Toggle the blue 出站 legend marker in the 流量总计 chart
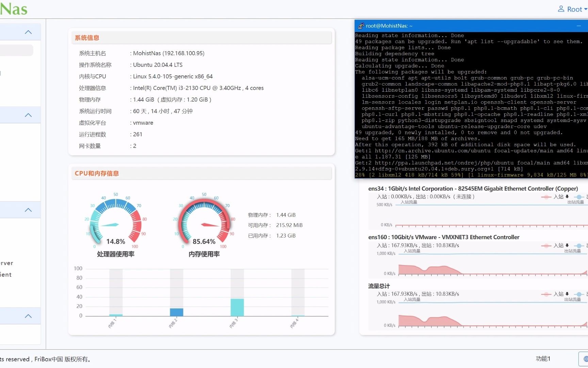Image resolution: width=588 pixels, height=368 pixels. tap(579, 294)
